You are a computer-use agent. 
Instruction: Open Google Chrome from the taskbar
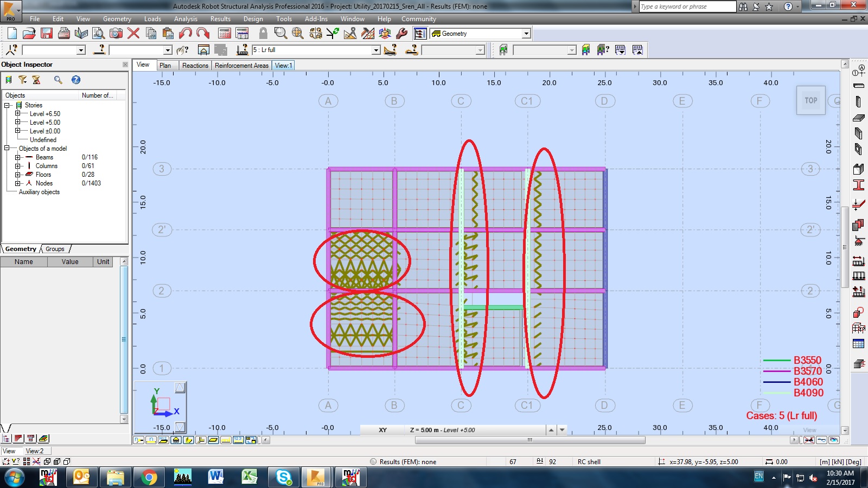(148, 477)
